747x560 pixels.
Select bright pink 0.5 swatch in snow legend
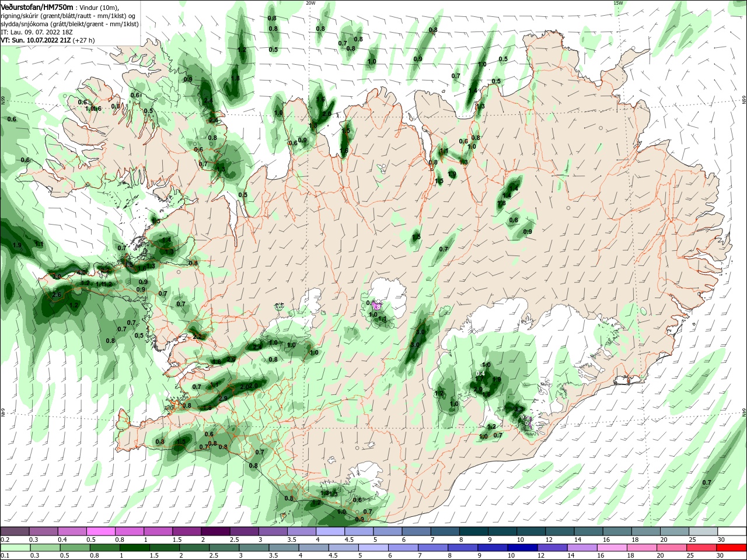[101, 531]
